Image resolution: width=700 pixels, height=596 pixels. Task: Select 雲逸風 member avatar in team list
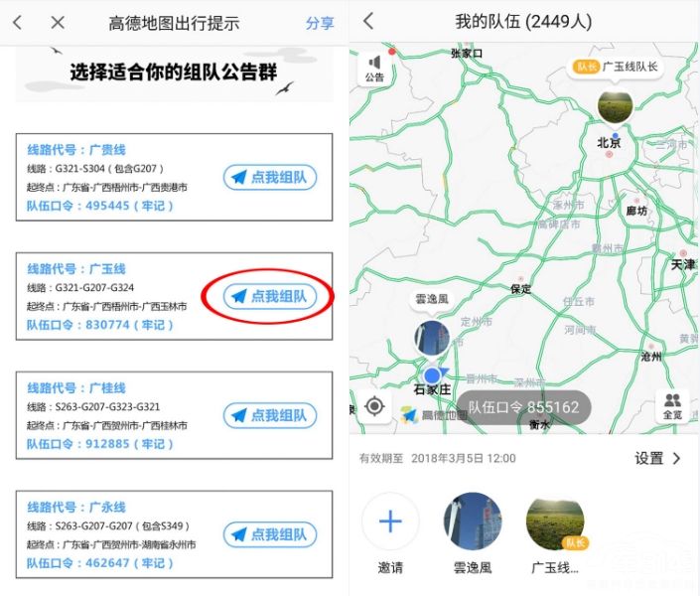point(473,521)
